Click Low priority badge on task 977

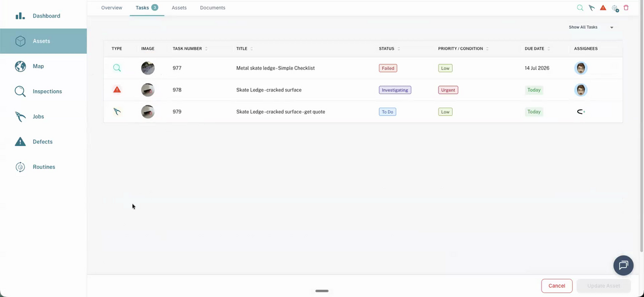445,68
